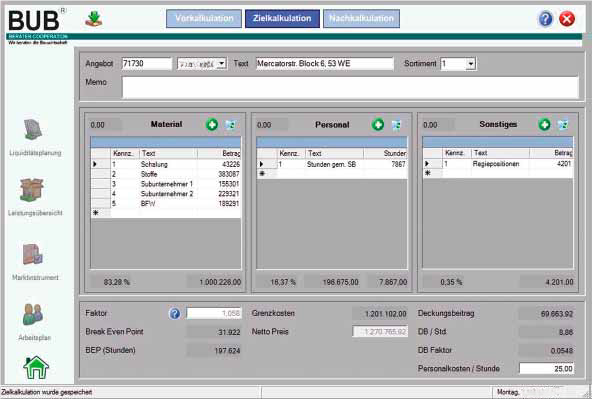Click the Faktor help question icon

tap(174, 313)
